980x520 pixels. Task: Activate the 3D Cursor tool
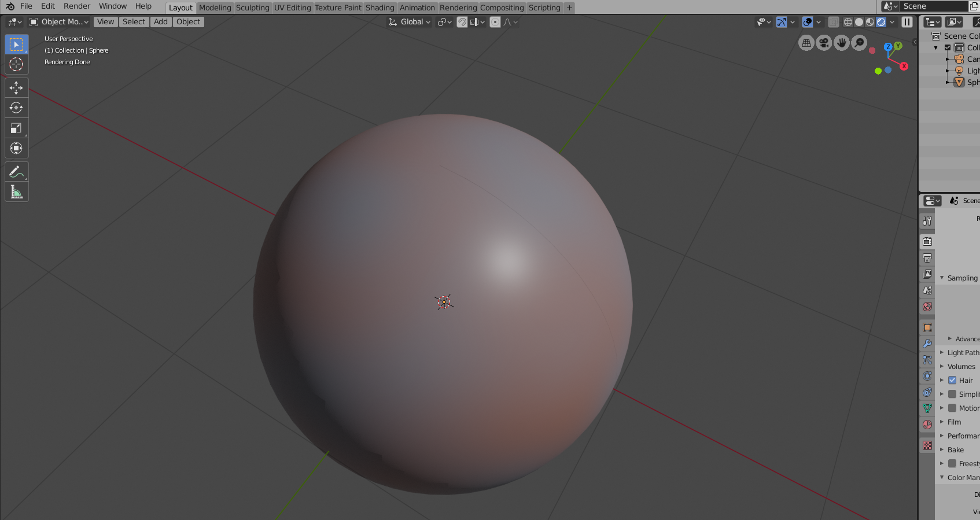[x=16, y=64]
